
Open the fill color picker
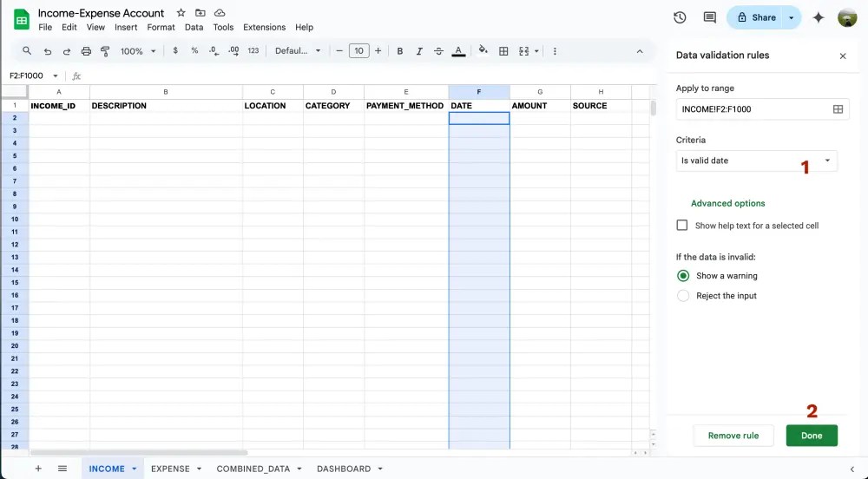483,51
